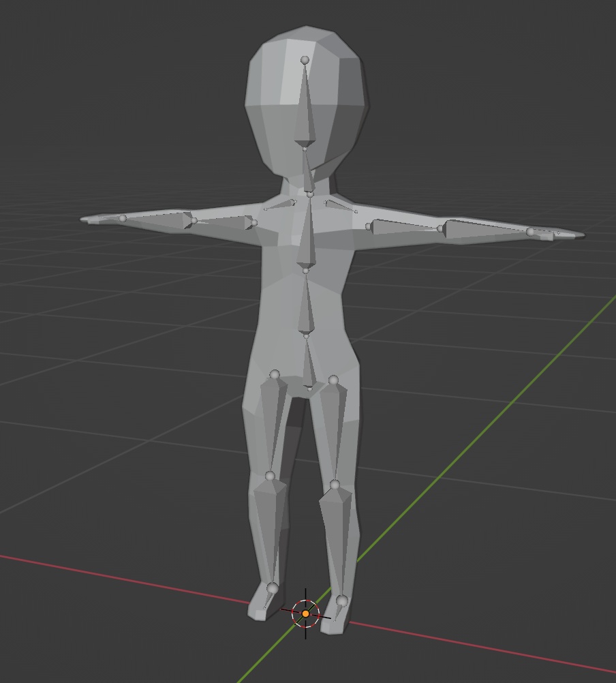Viewport: 616px width, 683px height.
Task: Click the character's left ankle joint sphere
Action: coord(342,601)
